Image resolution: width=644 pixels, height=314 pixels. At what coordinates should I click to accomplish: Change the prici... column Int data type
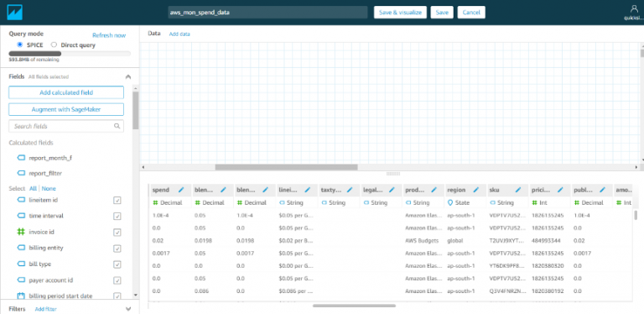(540, 202)
